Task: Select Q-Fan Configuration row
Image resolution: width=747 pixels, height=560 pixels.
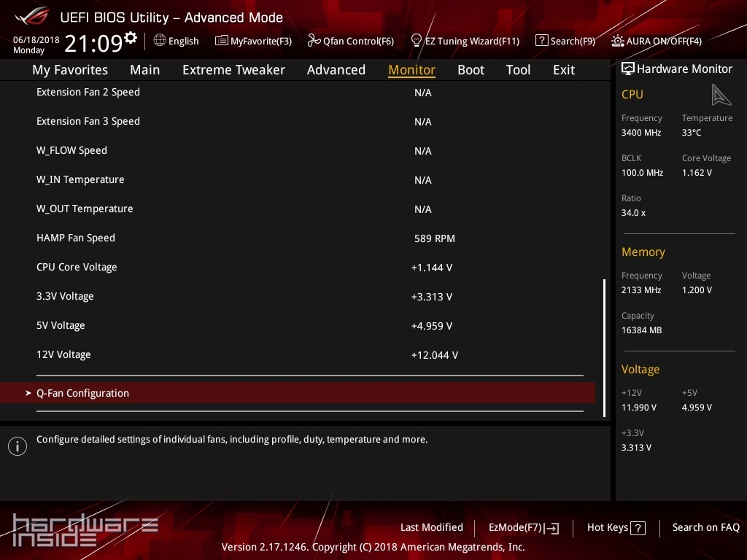Action: [298, 393]
